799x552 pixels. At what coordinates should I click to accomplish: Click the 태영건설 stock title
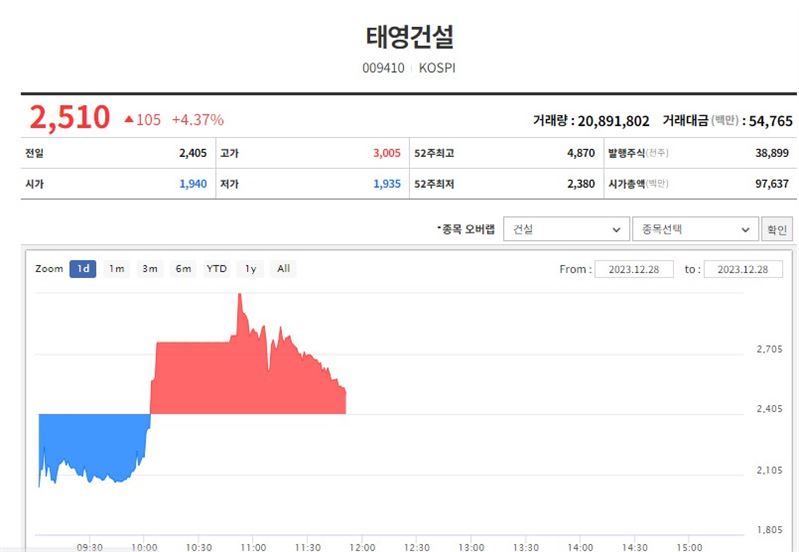(410, 37)
